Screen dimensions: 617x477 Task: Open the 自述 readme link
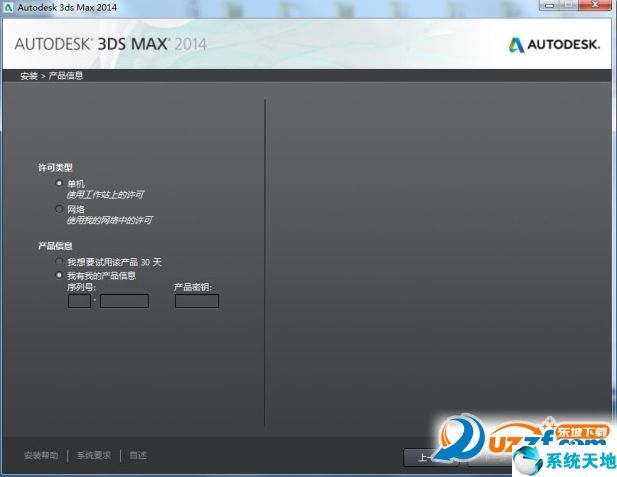pos(138,455)
